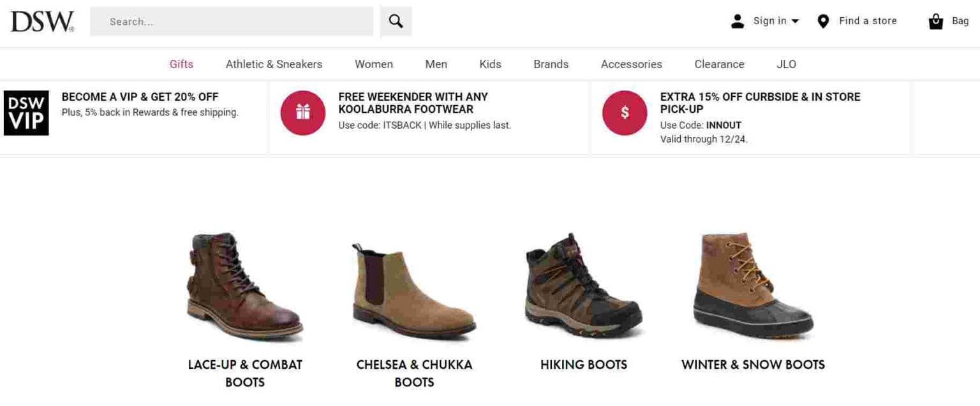980x406 pixels.
Task: Click the Find a store location pin icon
Action: pyautogui.click(x=823, y=20)
